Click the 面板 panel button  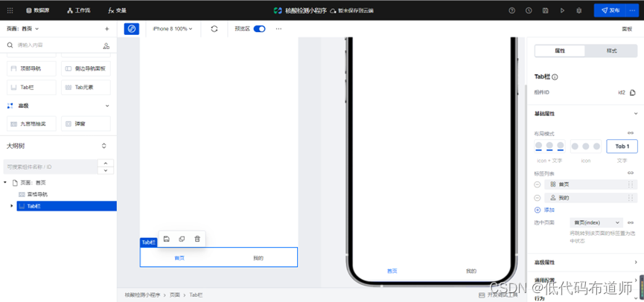[627, 29]
